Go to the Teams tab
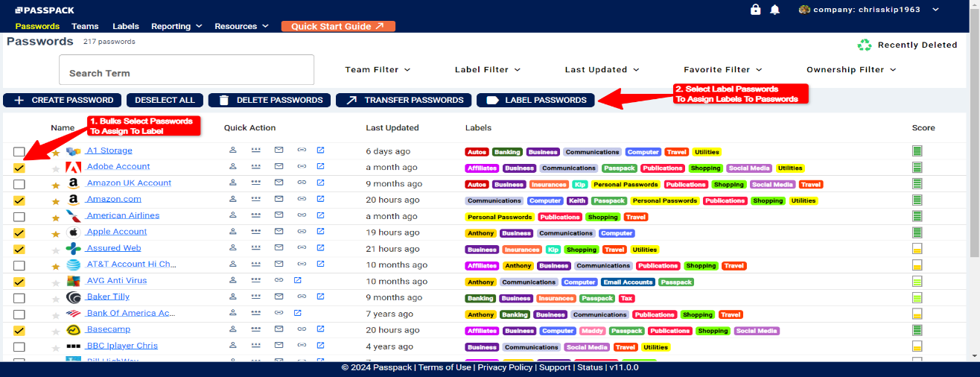Image resolution: width=980 pixels, height=377 pixels. pyautogui.click(x=85, y=26)
